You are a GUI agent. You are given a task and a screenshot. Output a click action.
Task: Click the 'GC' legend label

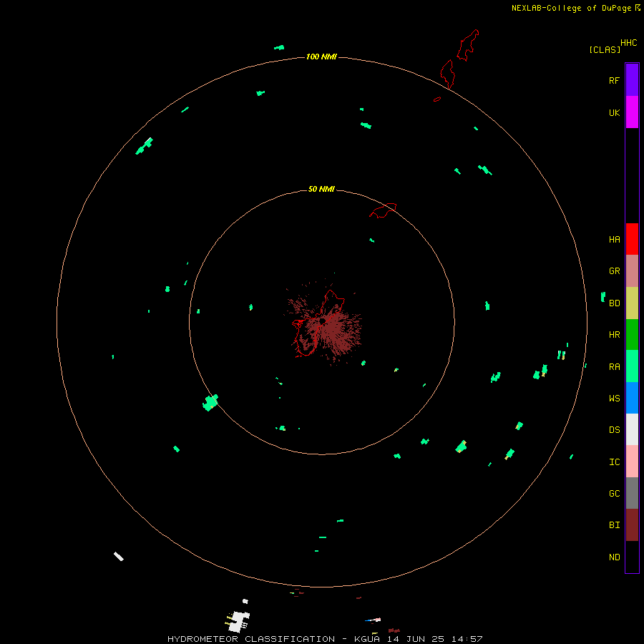614,494
